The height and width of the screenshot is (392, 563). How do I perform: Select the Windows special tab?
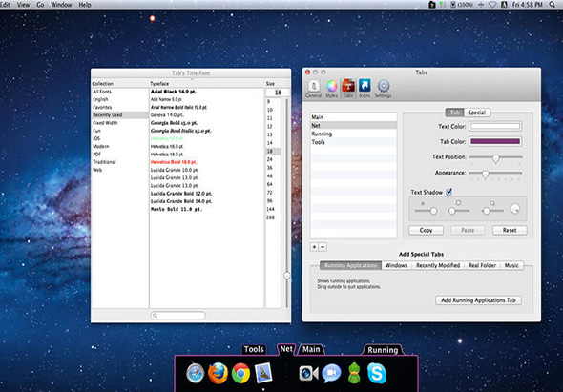click(396, 265)
